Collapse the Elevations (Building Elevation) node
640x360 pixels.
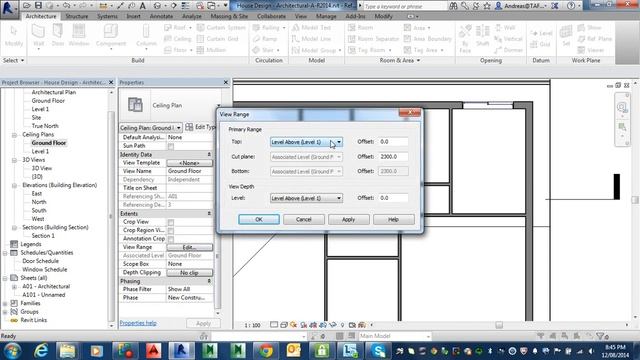(14, 185)
